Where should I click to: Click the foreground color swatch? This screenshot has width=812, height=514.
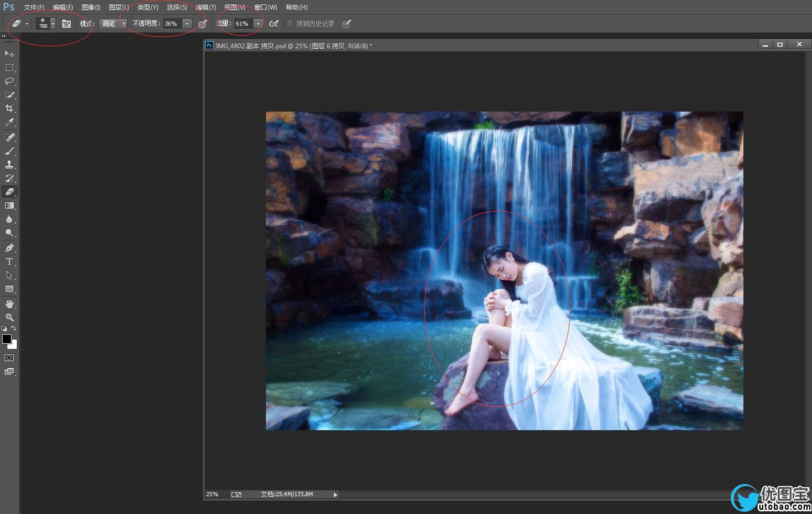[7, 339]
